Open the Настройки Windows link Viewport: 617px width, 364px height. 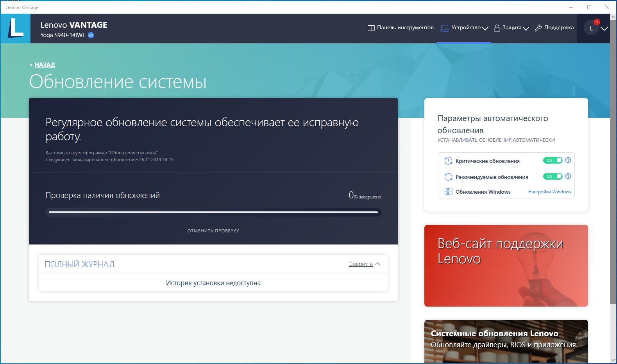tap(549, 192)
